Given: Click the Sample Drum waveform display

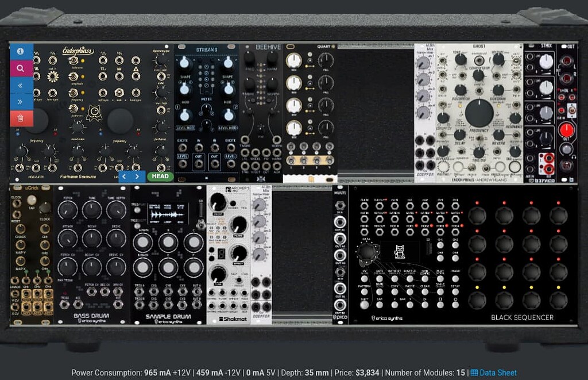Looking at the screenshot, I should [168, 214].
